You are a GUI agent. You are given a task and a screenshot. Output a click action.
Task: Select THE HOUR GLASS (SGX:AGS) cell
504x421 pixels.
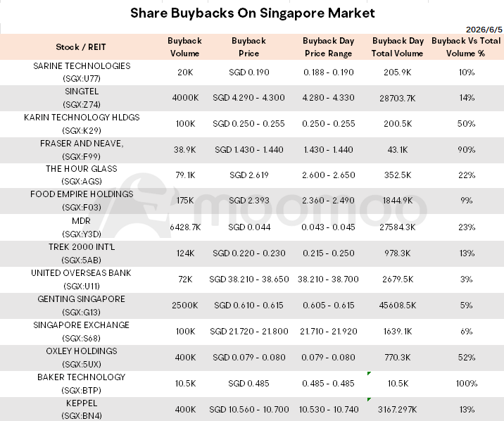[82, 175]
